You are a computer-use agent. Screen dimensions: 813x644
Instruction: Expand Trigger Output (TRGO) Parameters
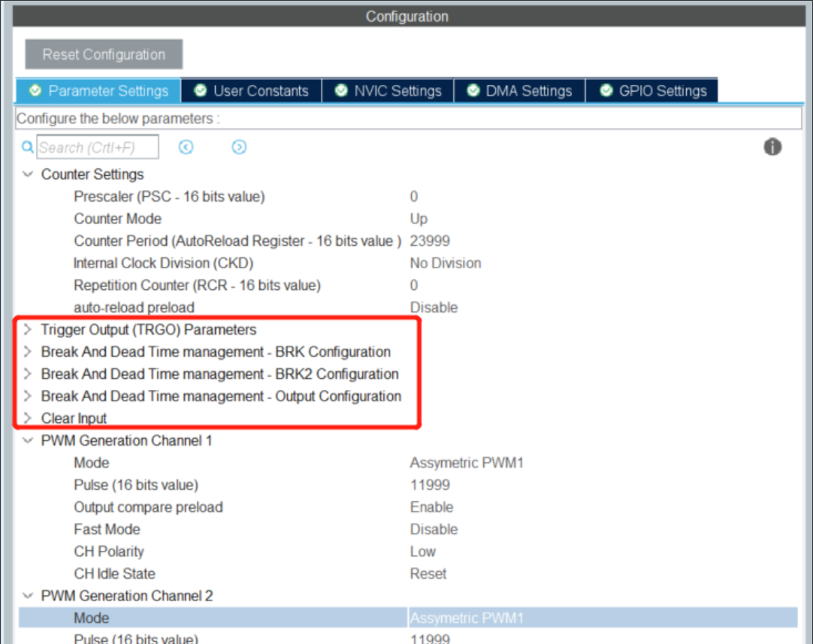pos(27,329)
